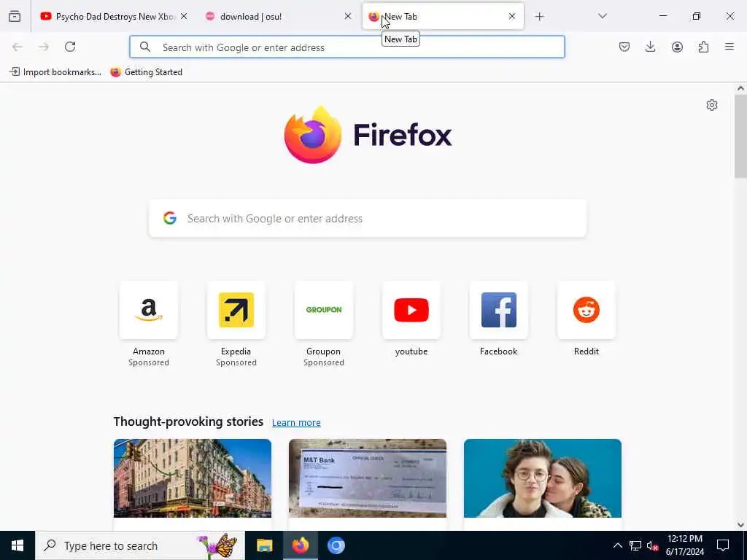This screenshot has width=747, height=560.
Task: Click the page's Google search box
Action: tap(368, 219)
